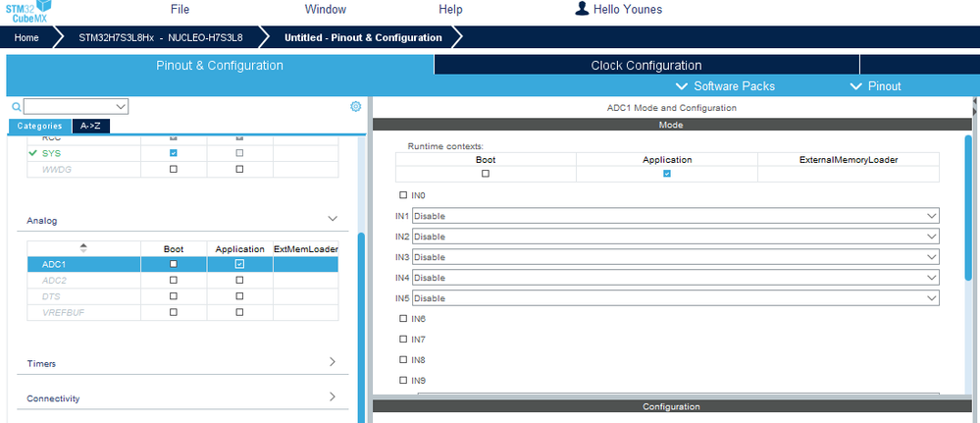Viewport: 980px width, 423px height.
Task: Expand the Timers category
Action: pos(332,362)
